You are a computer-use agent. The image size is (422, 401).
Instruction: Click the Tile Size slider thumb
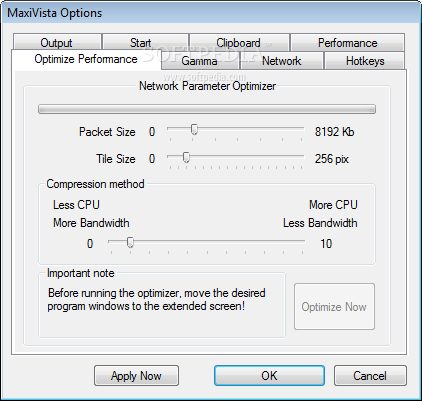(x=186, y=157)
